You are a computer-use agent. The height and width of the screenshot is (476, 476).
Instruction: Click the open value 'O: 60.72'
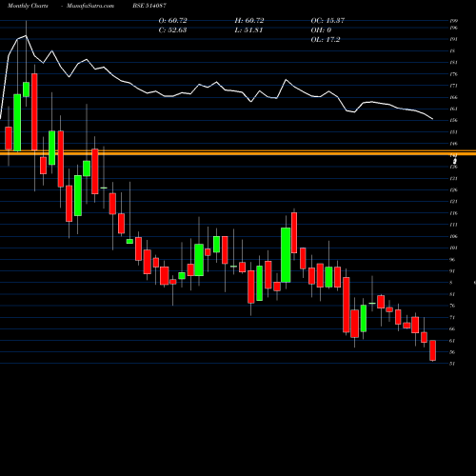pyautogui.click(x=173, y=21)
